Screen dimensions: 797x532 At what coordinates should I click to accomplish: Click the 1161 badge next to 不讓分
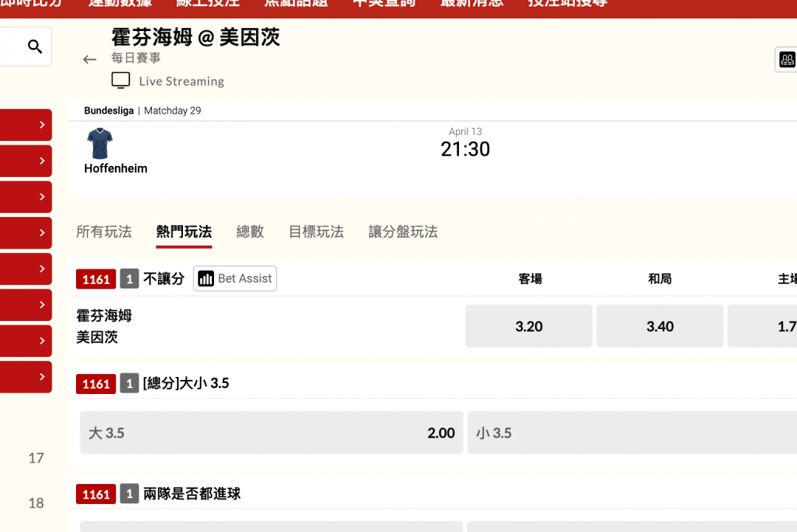point(96,279)
